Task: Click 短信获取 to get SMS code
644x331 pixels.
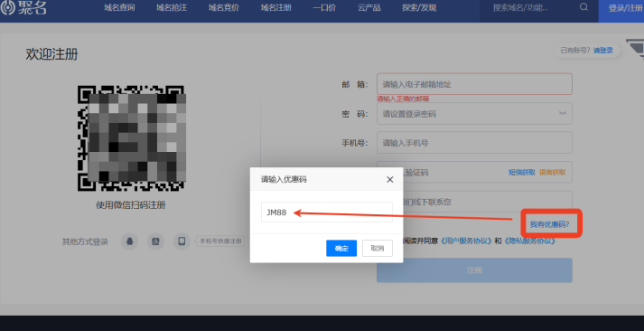Action: [x=521, y=173]
